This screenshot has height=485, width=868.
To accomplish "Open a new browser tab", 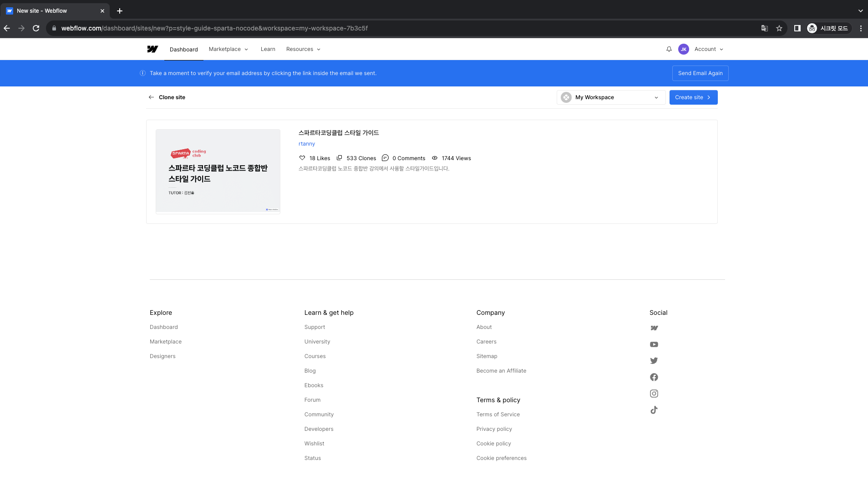I will pyautogui.click(x=120, y=11).
